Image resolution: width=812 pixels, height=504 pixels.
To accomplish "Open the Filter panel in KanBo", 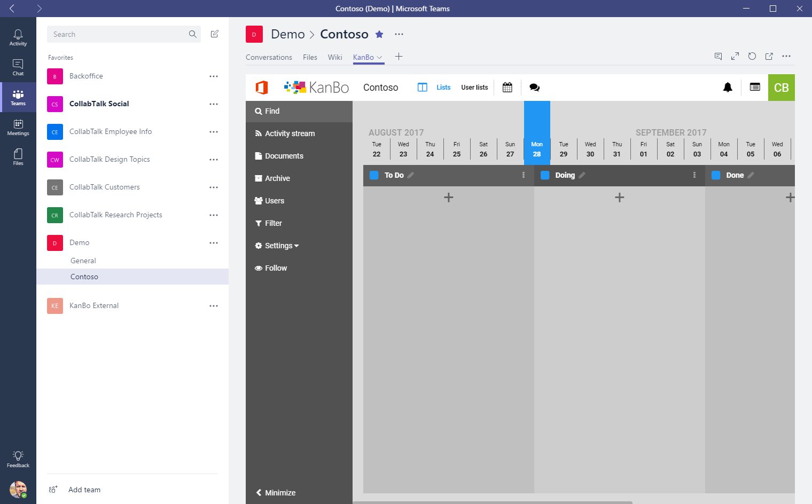I will click(x=273, y=223).
